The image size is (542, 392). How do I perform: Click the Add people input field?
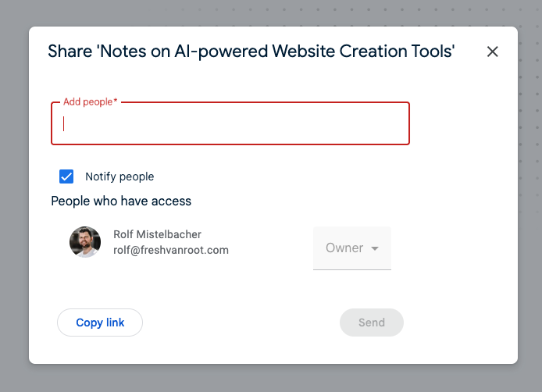point(230,123)
